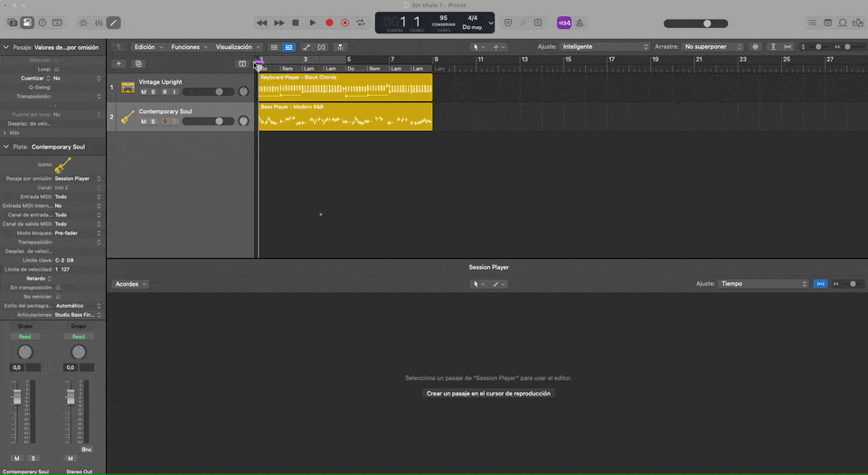Open the Visualización menu
This screenshot has width=868, height=475.
coord(238,47)
